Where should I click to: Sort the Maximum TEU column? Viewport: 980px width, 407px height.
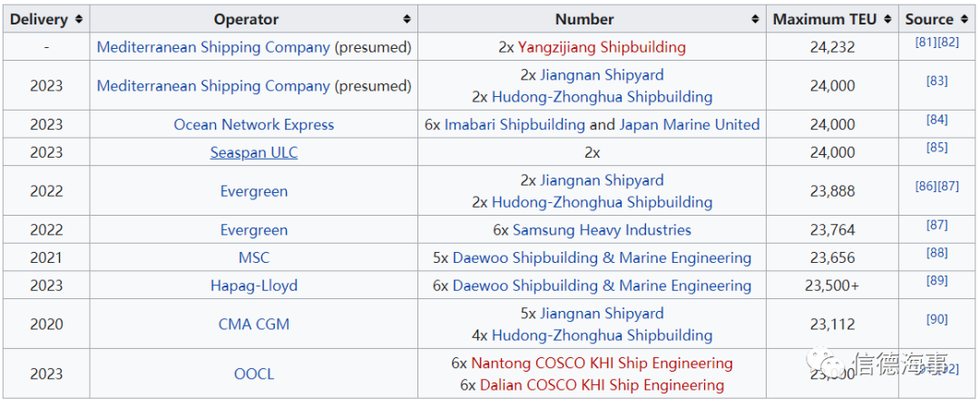click(x=889, y=19)
